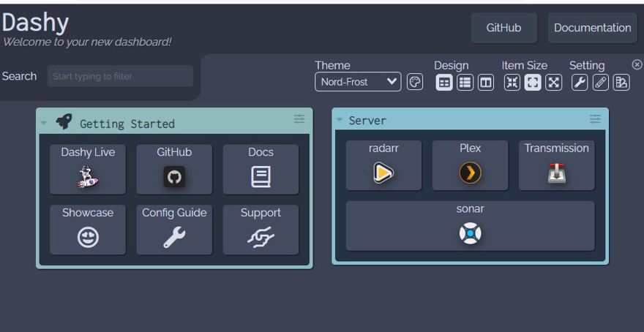Click the Getting Started section title
Viewport: 644px width, 332px height.
[x=127, y=124]
